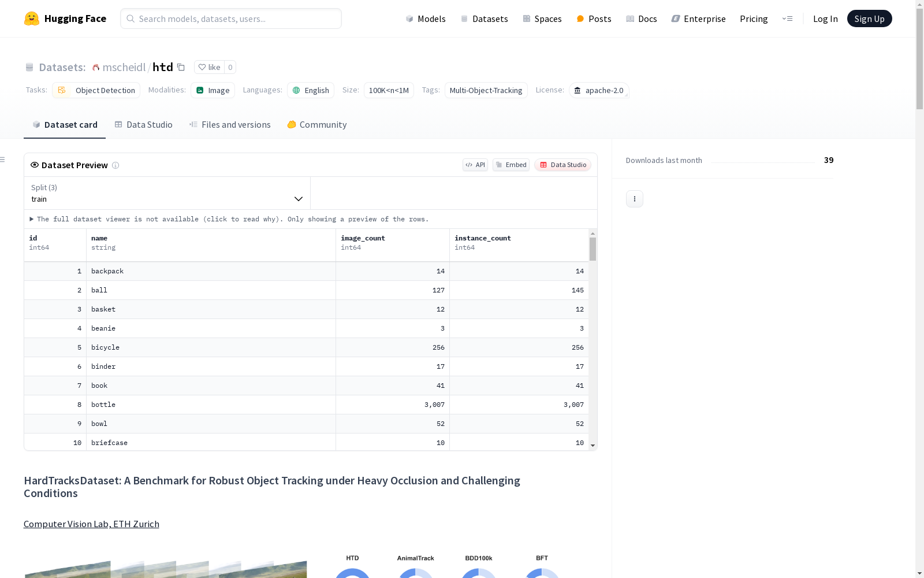The height and width of the screenshot is (578, 924).
Task: Open the Split train dropdown
Action: tap(167, 193)
